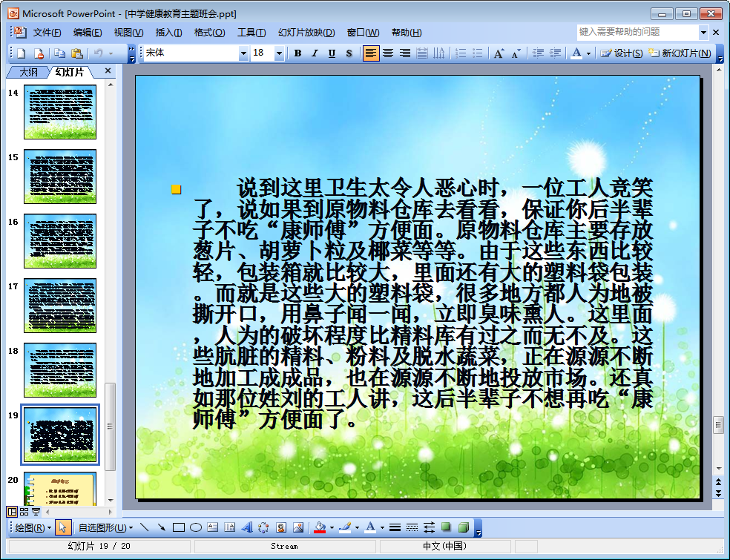The height and width of the screenshot is (560, 730).
Task: Open the 文件 File menu
Action: (x=47, y=33)
